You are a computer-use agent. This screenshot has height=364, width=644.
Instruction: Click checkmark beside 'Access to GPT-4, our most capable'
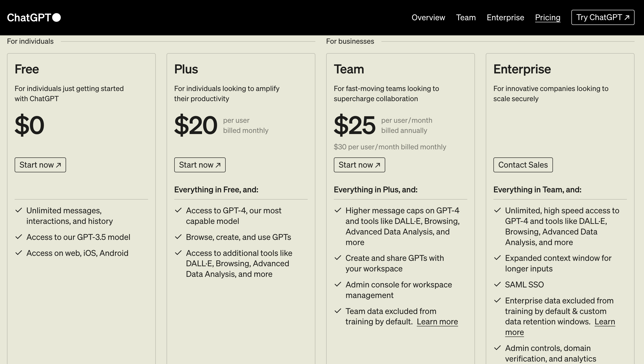click(x=178, y=210)
